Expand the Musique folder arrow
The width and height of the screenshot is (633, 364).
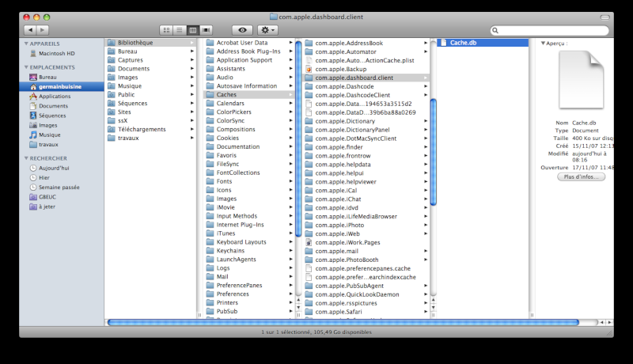[x=192, y=86]
